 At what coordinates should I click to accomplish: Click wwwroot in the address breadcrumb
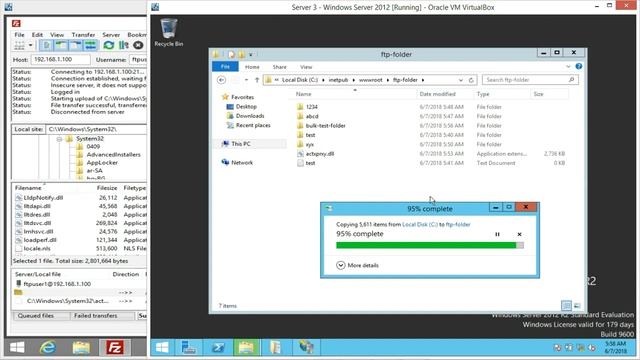371,80
